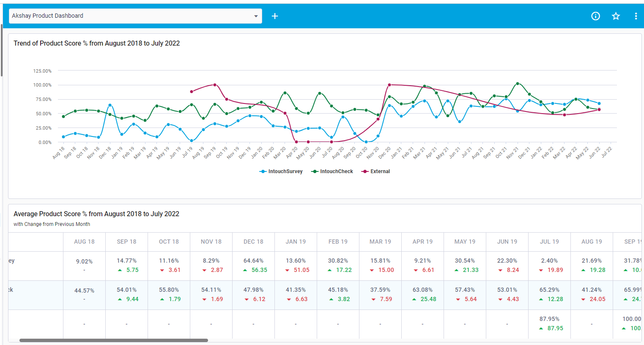Click the 9.02% cell value

84,261
